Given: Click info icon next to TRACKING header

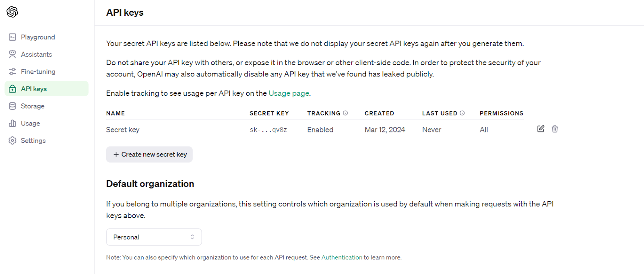Looking at the screenshot, I should [345, 113].
